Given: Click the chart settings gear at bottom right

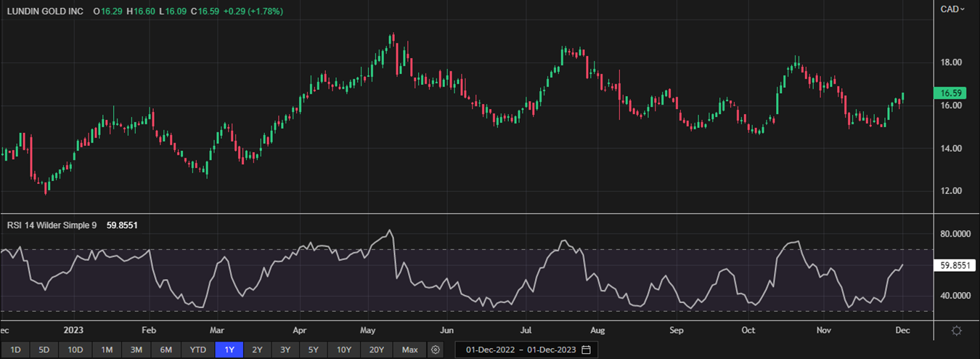Looking at the screenshot, I should [x=957, y=331].
